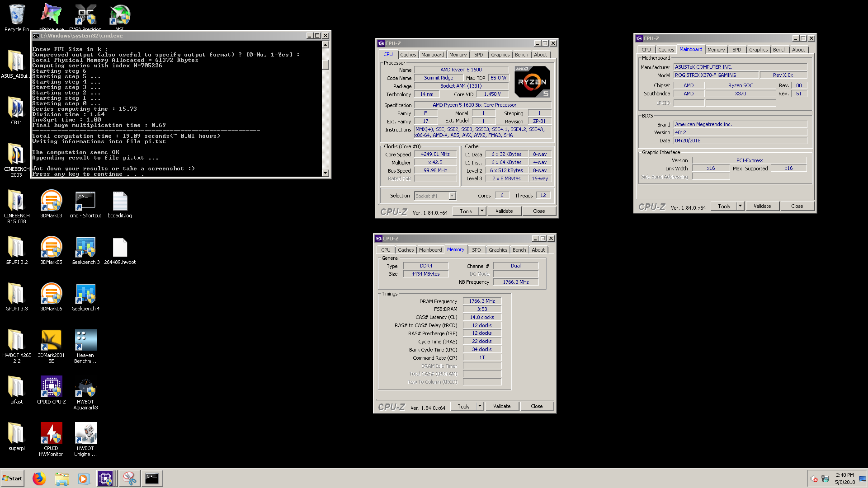Expand the Tools dropdown arrow in CPU-Z Mainboard window
This screenshot has width=868, height=488.
[740, 206]
